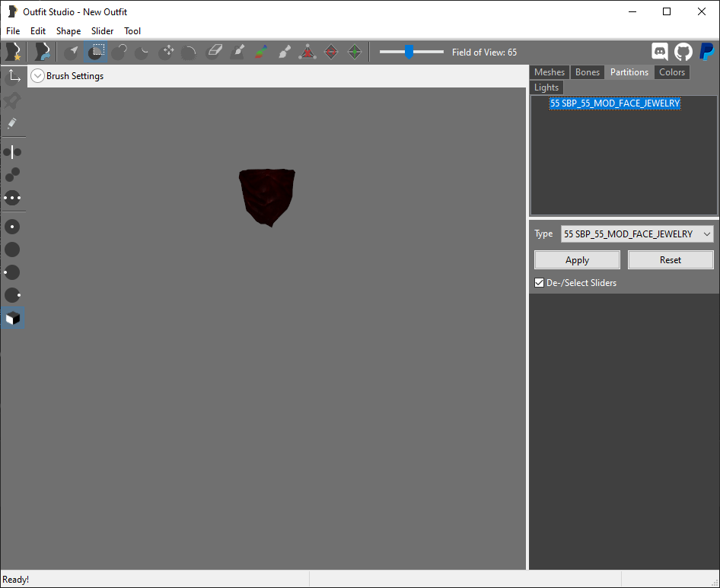Toggle the De-/Select Sliders checkbox
720x588 pixels.
click(540, 283)
